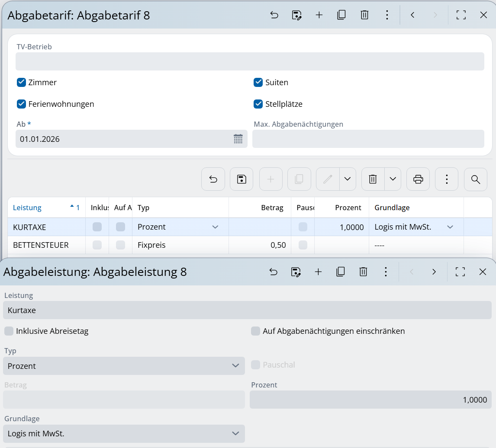This screenshot has width=496, height=448.
Task: Check Auf Abgabenächtigungen einschränken option
Action: click(256, 331)
